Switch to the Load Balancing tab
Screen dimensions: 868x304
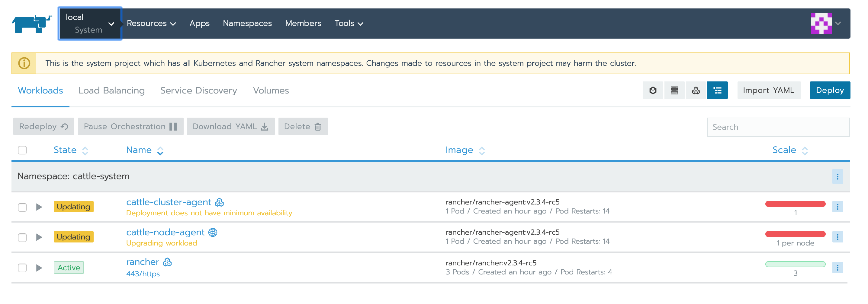pyautogui.click(x=111, y=90)
